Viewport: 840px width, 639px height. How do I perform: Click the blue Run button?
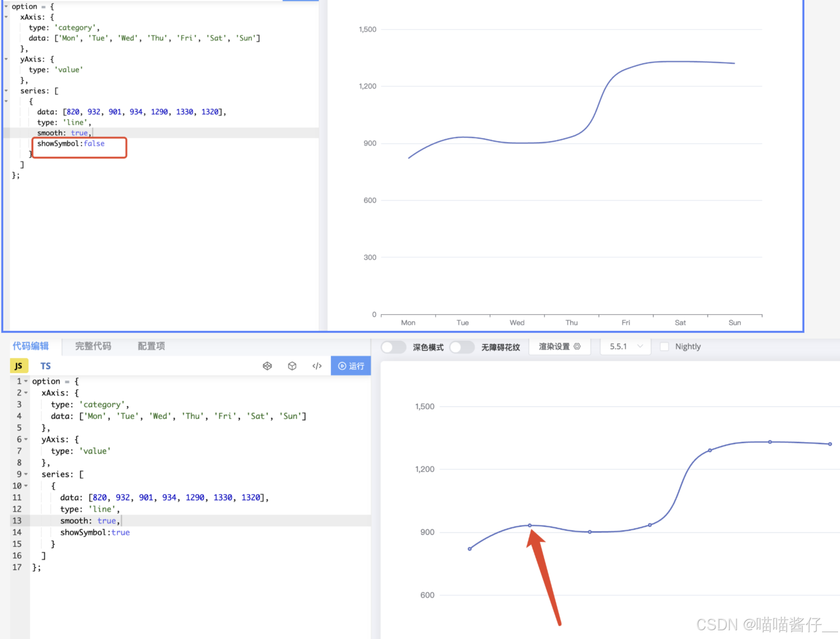(351, 366)
